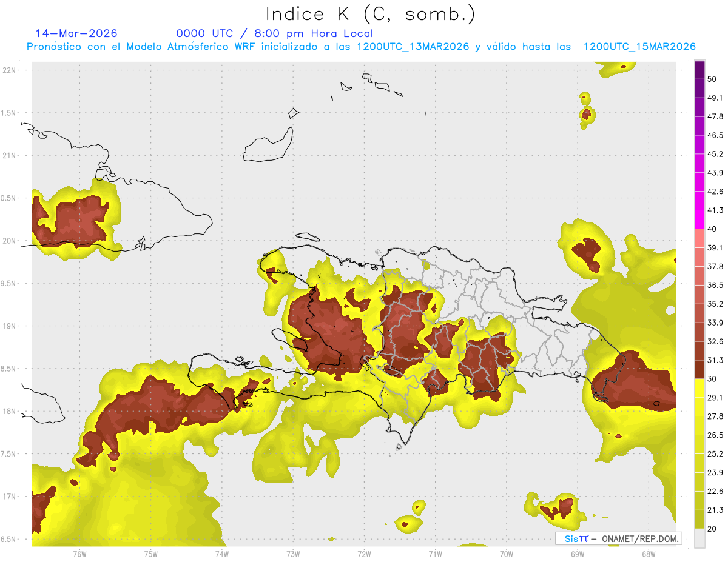The width and height of the screenshot is (728, 562).
Task: Click the '29.1' colorbar value label
Action: click(715, 398)
